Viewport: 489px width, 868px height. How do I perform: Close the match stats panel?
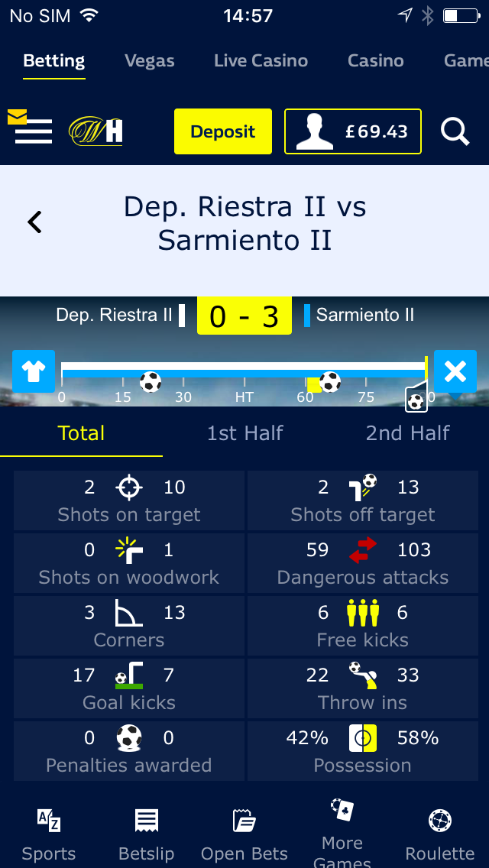pyautogui.click(x=455, y=371)
